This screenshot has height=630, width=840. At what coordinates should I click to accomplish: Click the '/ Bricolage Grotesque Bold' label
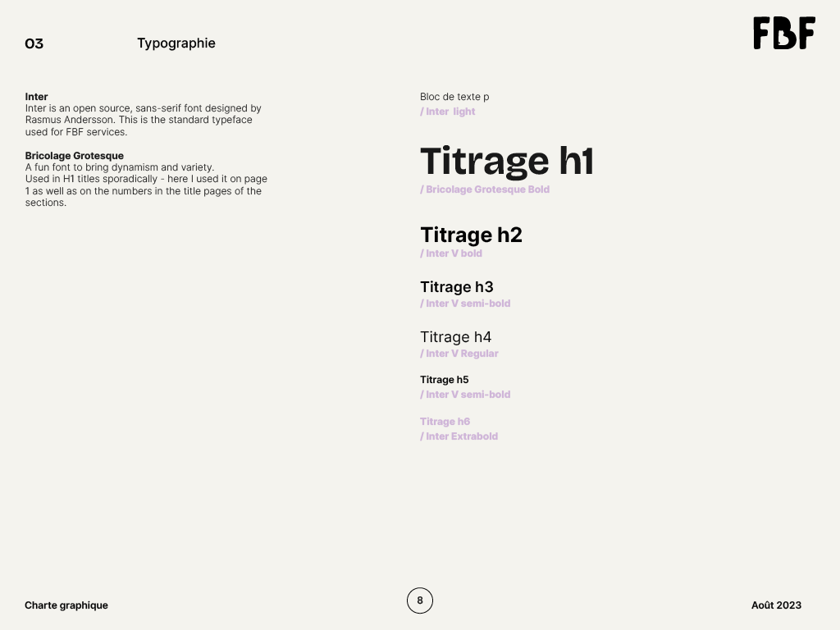pos(485,189)
